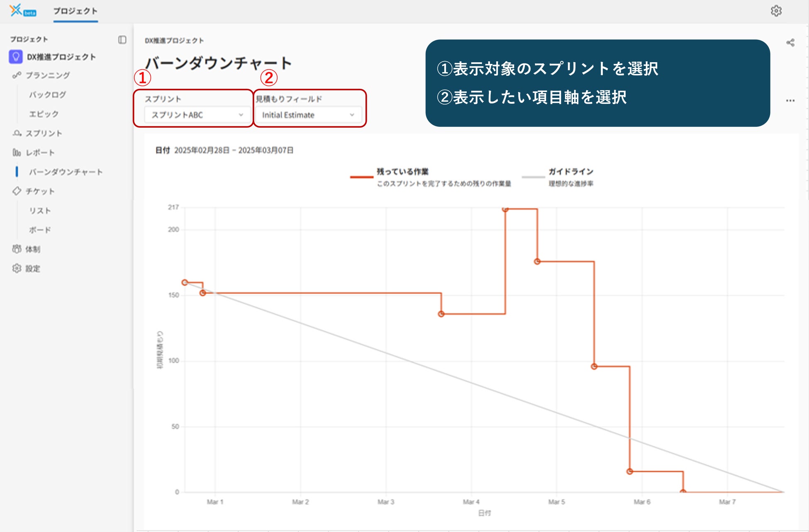Open 設定 settings item in sidebar
Image resolution: width=809 pixels, height=532 pixels.
click(32, 269)
